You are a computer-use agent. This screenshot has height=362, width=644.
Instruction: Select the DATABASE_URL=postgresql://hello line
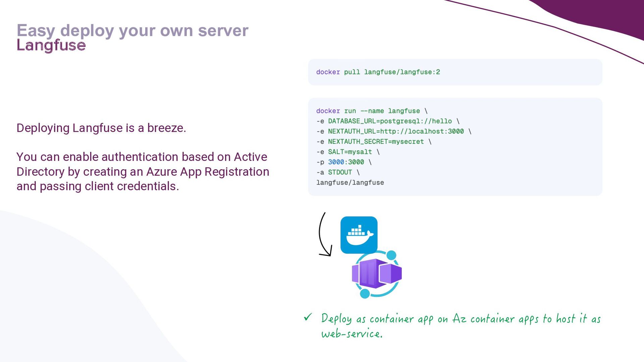pyautogui.click(x=388, y=121)
